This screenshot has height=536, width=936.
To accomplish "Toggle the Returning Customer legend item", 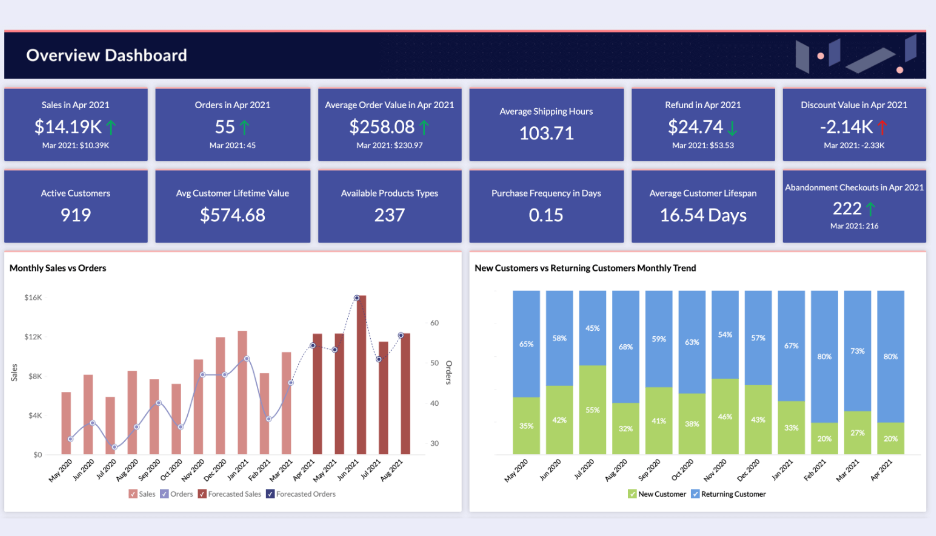I will coord(696,494).
